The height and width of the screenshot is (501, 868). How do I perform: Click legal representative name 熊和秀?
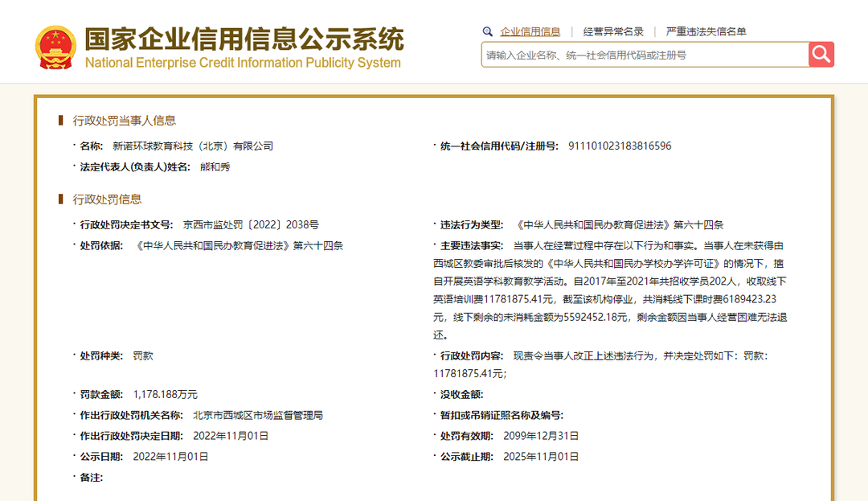pos(215,167)
